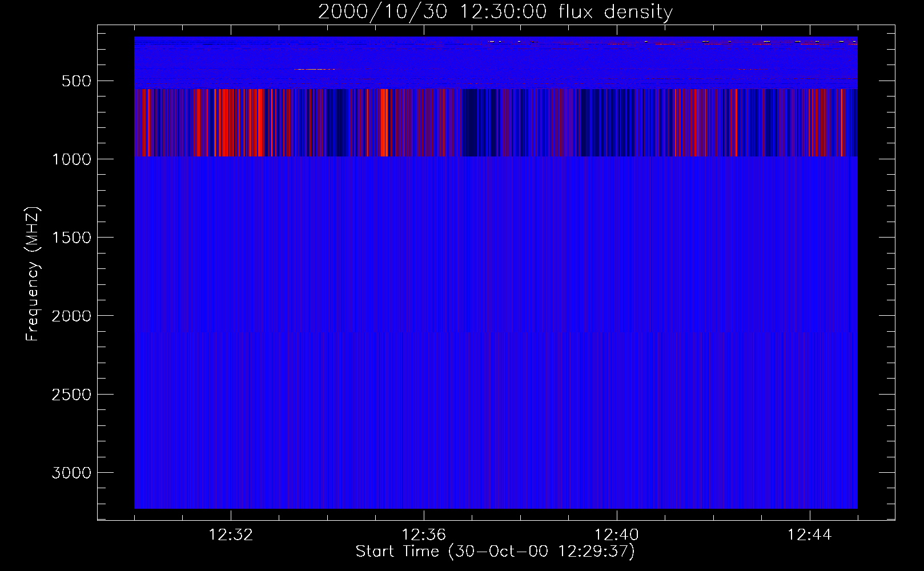Click the 1500 frequency tick label
This screenshot has height=571, width=924.
tap(71, 238)
